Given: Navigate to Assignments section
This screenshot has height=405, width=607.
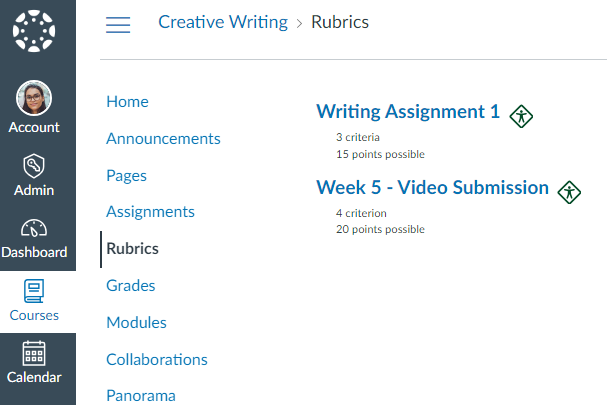Looking at the screenshot, I should (x=150, y=212).
